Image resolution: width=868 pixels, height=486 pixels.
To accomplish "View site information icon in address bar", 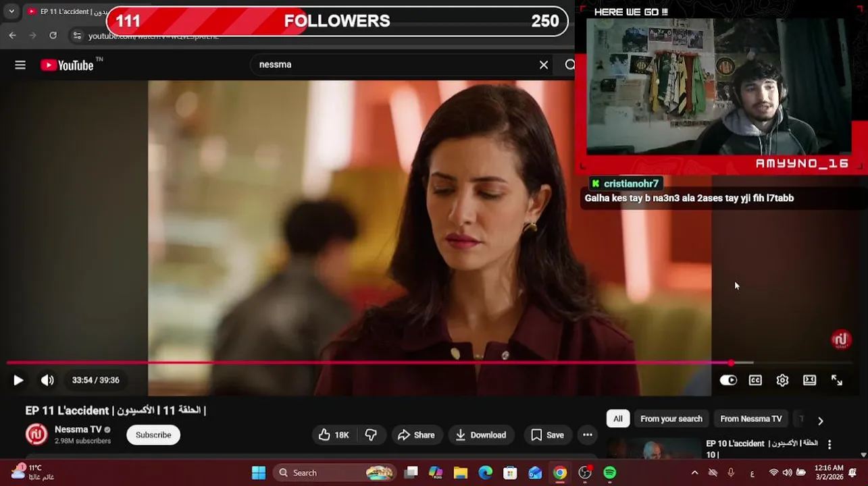I will (x=77, y=36).
